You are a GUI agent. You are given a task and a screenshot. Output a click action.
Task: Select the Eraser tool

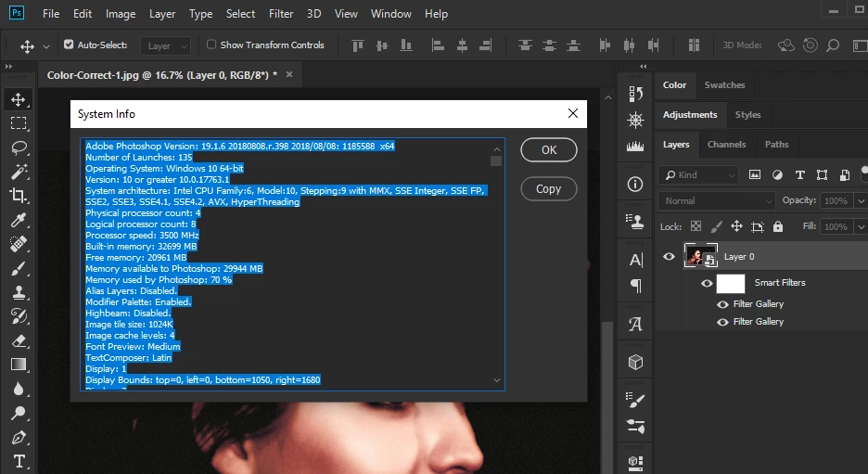19,340
